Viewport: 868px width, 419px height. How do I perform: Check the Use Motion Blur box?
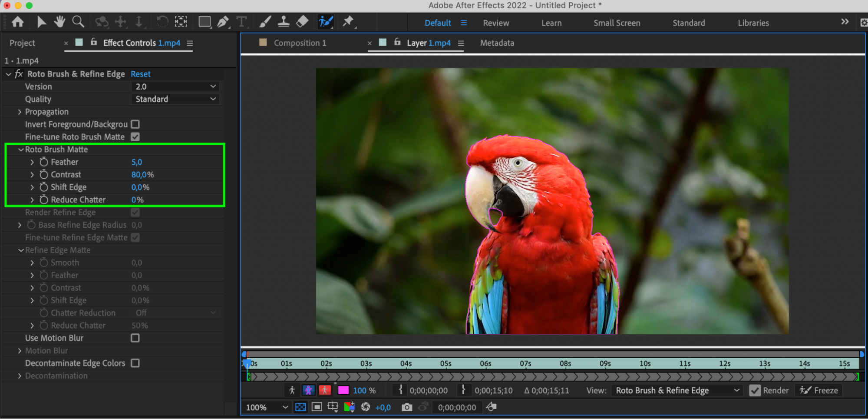[x=135, y=338]
